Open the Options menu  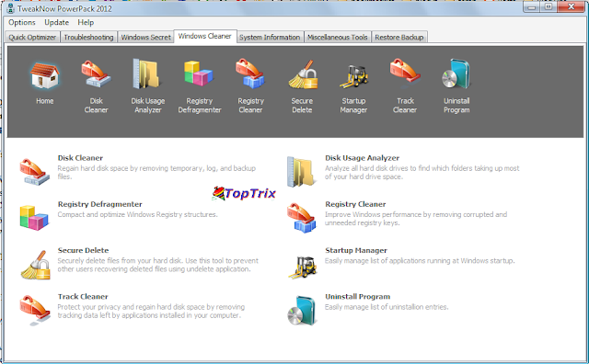(22, 22)
